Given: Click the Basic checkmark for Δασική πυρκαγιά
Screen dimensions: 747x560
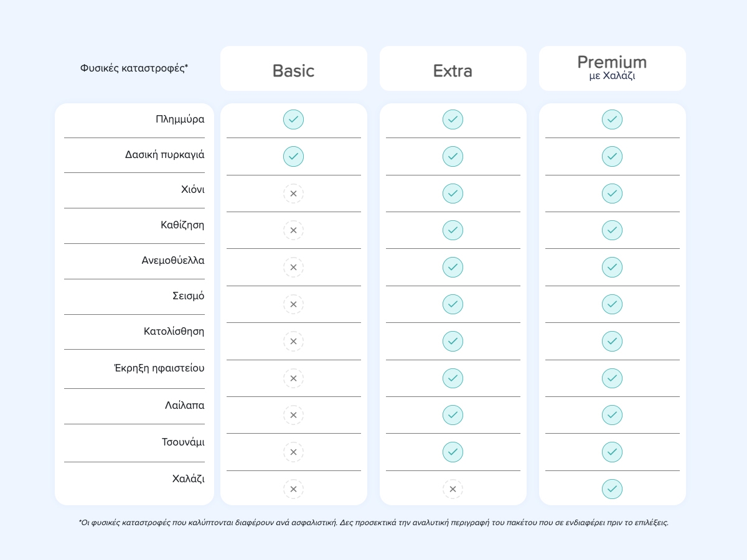Looking at the screenshot, I should click(293, 156).
